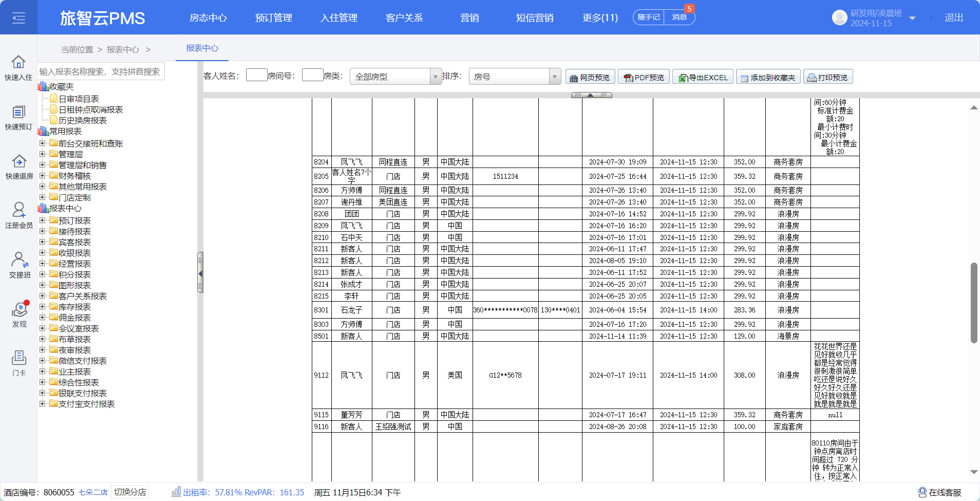Click occupancy chart icon in status bar
This screenshot has height=501, width=980.
(176, 492)
